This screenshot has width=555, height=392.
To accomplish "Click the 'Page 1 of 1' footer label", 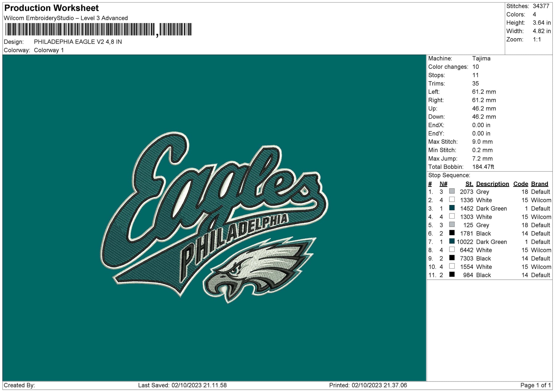I will point(536,385).
